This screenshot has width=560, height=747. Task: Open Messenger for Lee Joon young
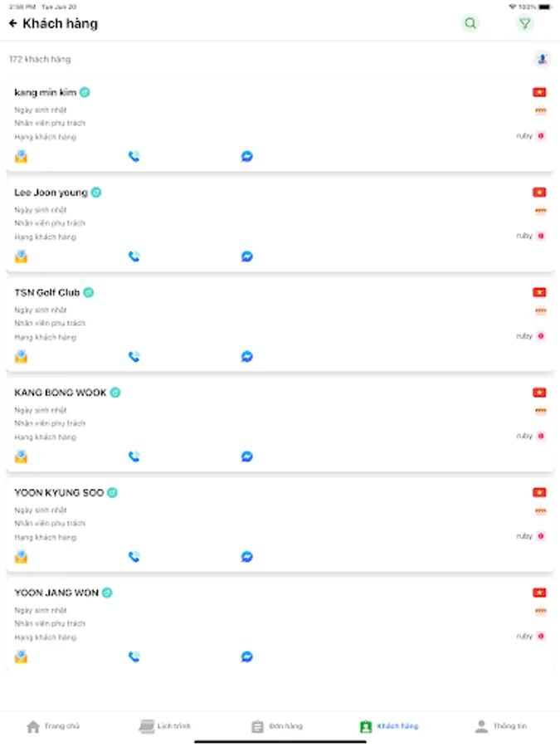[x=247, y=256]
